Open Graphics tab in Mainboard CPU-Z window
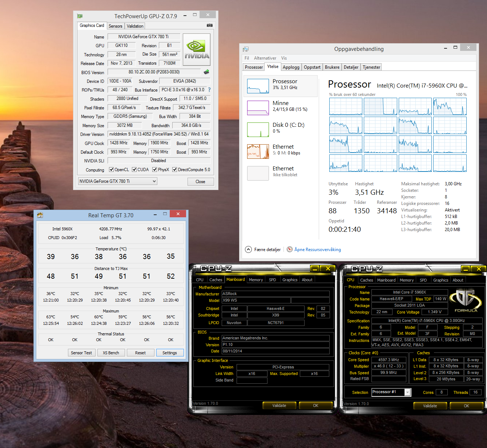Viewport: 487px width, 448px height. tap(290, 280)
